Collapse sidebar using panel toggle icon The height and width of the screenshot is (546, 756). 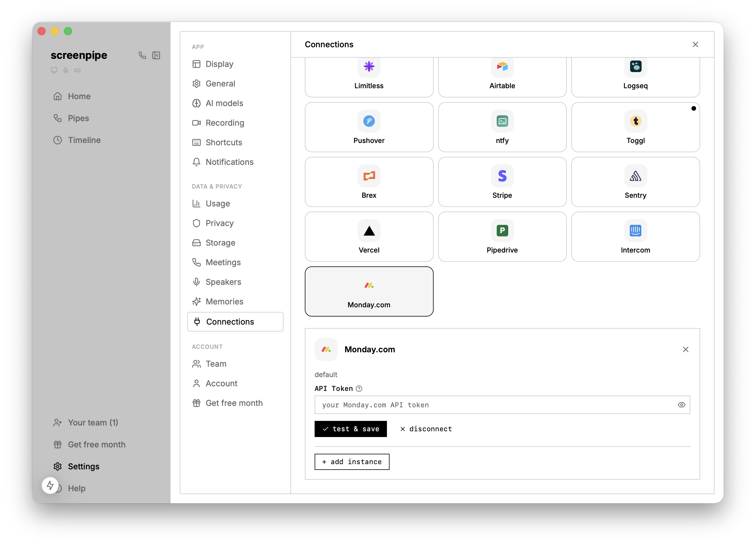156,55
